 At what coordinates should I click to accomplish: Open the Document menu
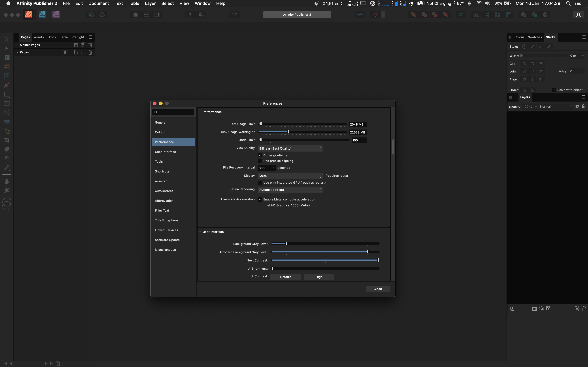98,3
